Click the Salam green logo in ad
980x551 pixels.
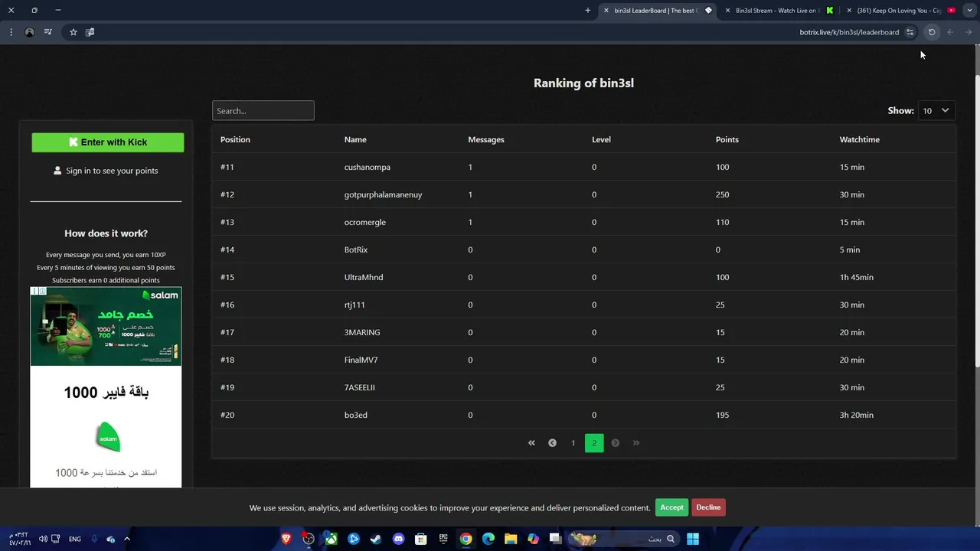pos(108,437)
